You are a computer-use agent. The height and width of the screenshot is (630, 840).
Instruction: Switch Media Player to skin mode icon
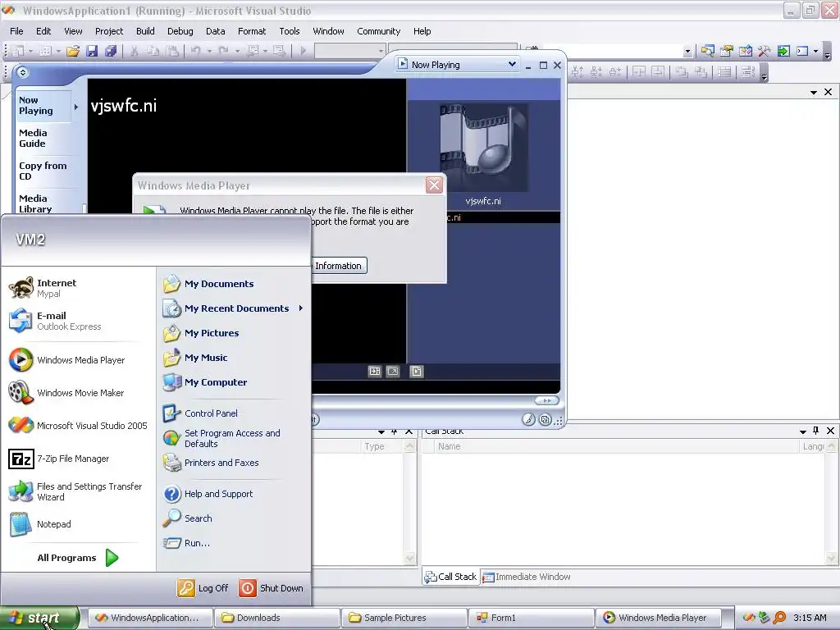coord(546,419)
